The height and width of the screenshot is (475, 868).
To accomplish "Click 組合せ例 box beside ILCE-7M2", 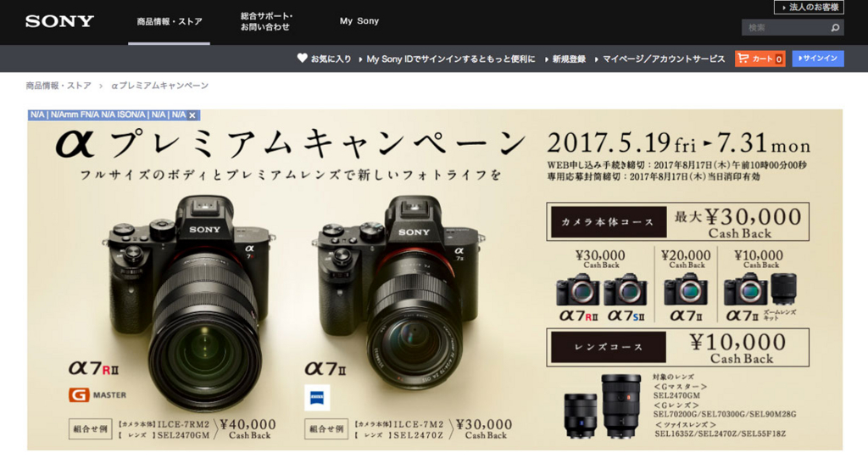I will (326, 428).
